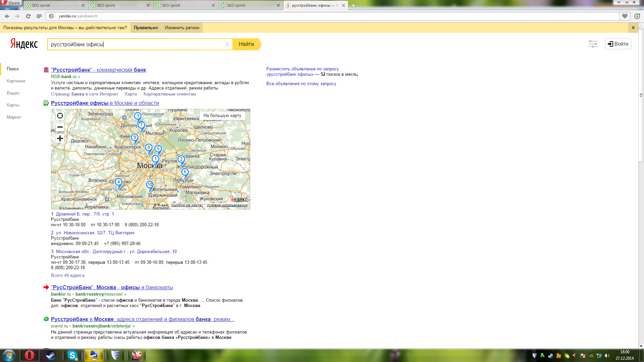This screenshot has height=362, width=644.
Task: Expand RSB-bank.ru result dropdown arrow
Action: tap(79, 77)
